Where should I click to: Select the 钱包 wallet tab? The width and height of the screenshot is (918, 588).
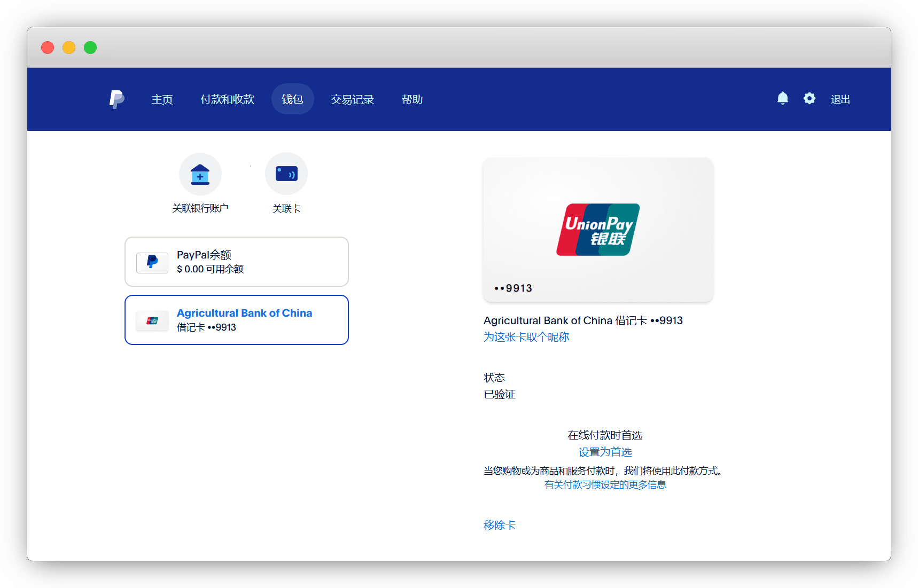coord(292,99)
